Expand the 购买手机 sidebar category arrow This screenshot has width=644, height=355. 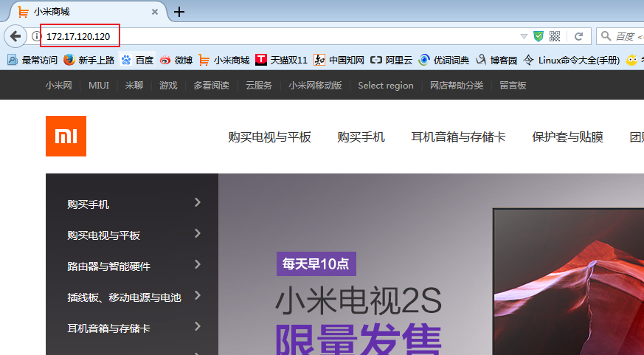tap(198, 202)
